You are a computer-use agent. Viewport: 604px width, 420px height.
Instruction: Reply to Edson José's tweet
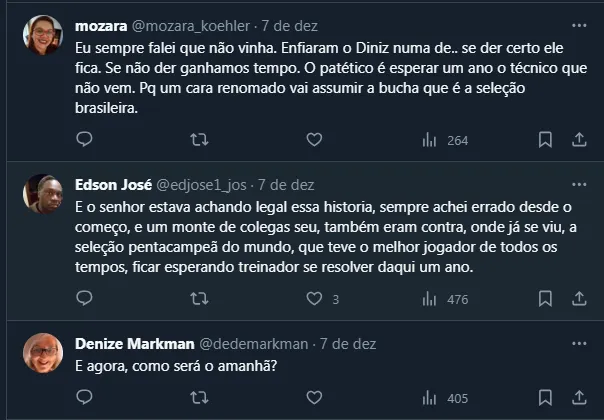click(86, 298)
